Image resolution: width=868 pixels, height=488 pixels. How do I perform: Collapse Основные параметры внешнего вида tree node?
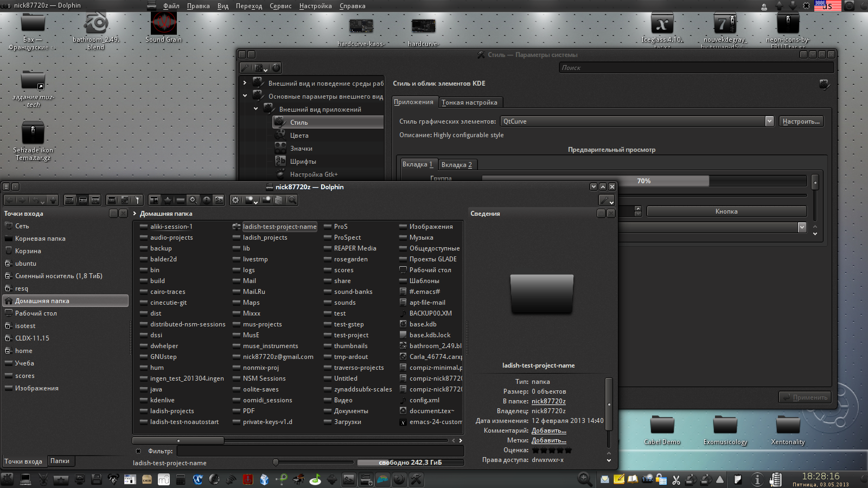[245, 96]
